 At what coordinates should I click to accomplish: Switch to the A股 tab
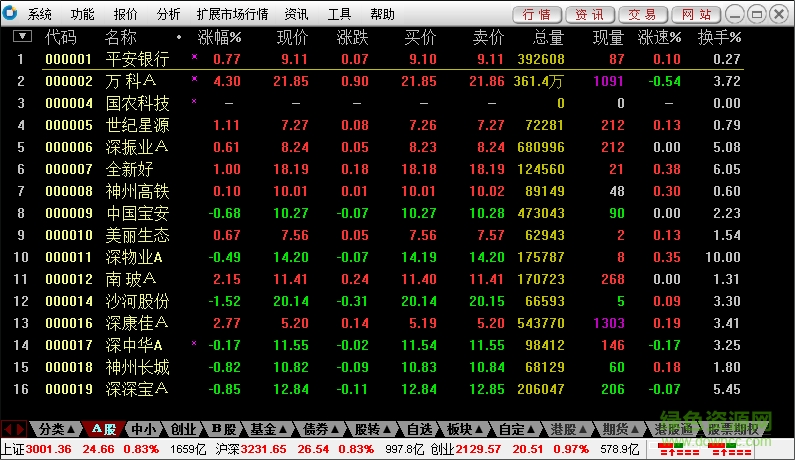[x=103, y=429]
